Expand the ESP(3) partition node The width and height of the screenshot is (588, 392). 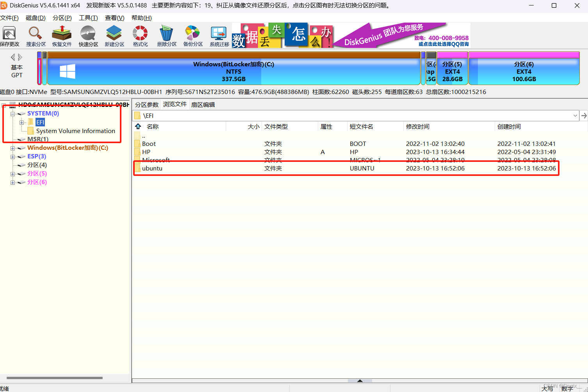[12, 157]
